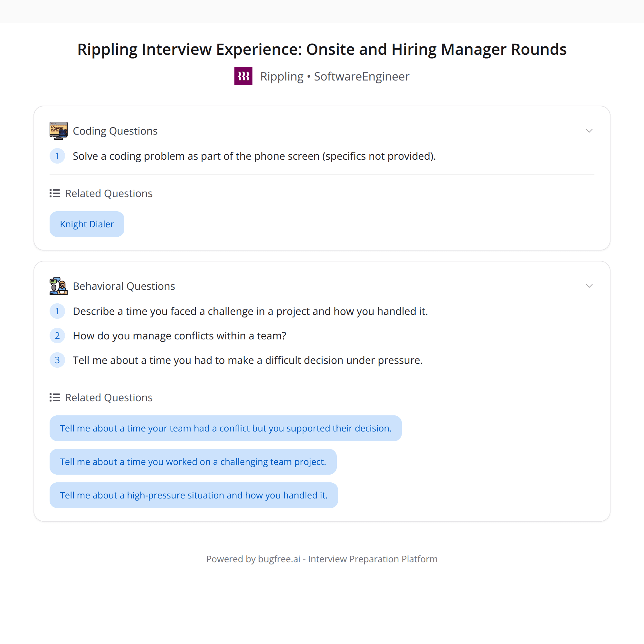Viewport: 644px width, 644px height.
Task: Select numbered badge 1 in Behavioral Questions
Action: tap(57, 311)
